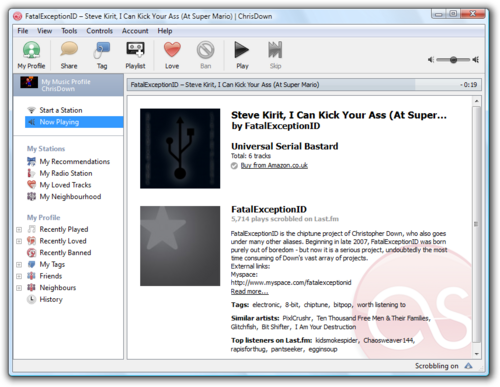Click the loud speaker icon beside slider
The image size is (500, 387).
pyautogui.click(x=476, y=60)
